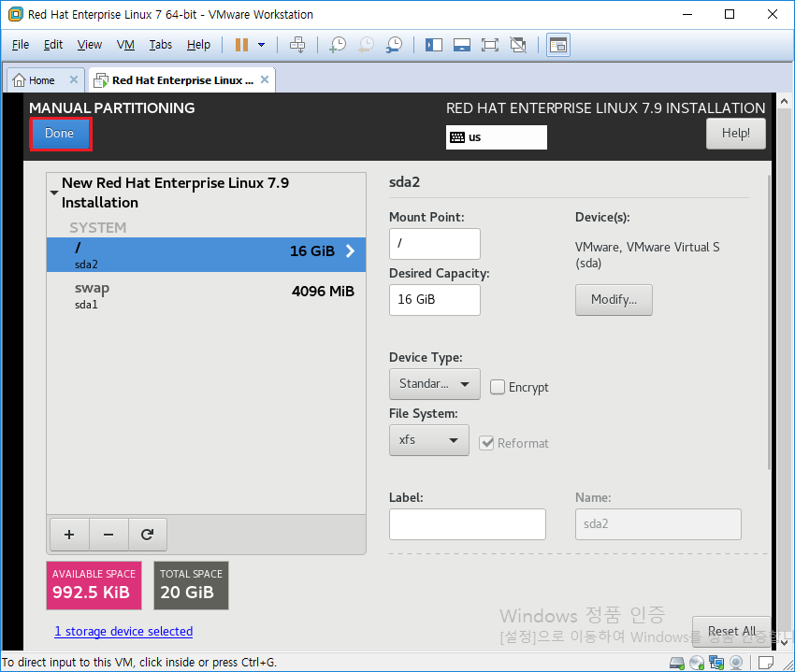Toggle the Encrypt checkbox

click(x=498, y=387)
